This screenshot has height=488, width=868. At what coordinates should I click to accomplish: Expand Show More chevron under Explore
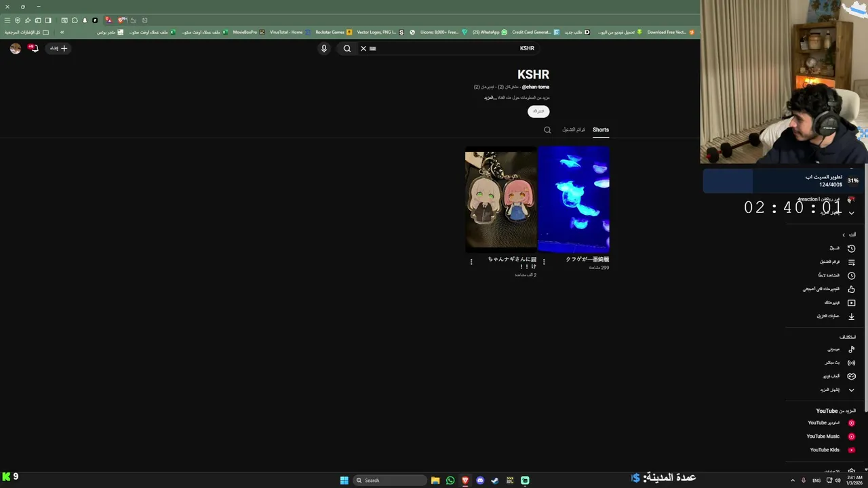[852, 390]
